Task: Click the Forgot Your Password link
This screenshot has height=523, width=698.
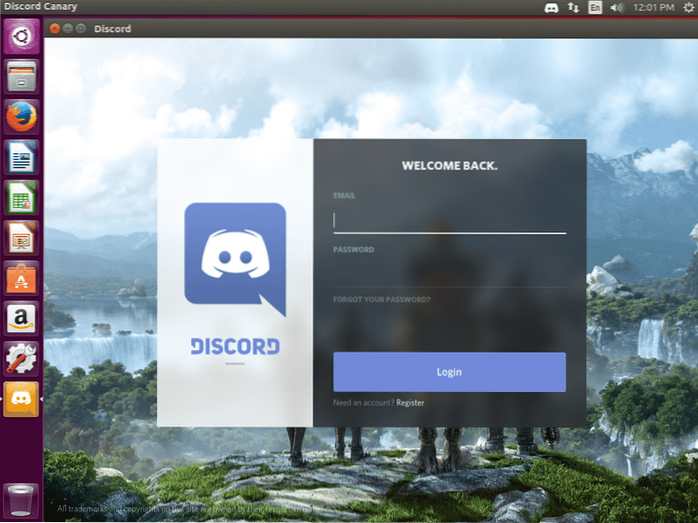Action: pos(382,300)
